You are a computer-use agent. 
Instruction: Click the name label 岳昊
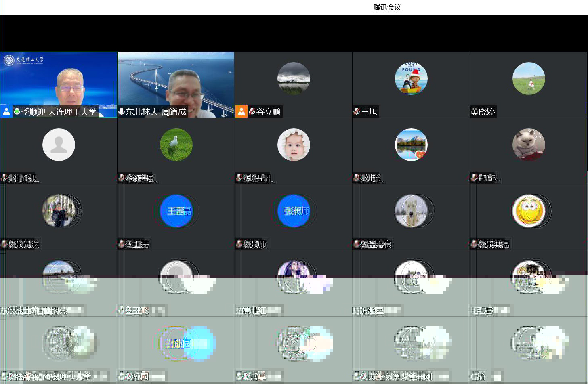tap(258, 377)
